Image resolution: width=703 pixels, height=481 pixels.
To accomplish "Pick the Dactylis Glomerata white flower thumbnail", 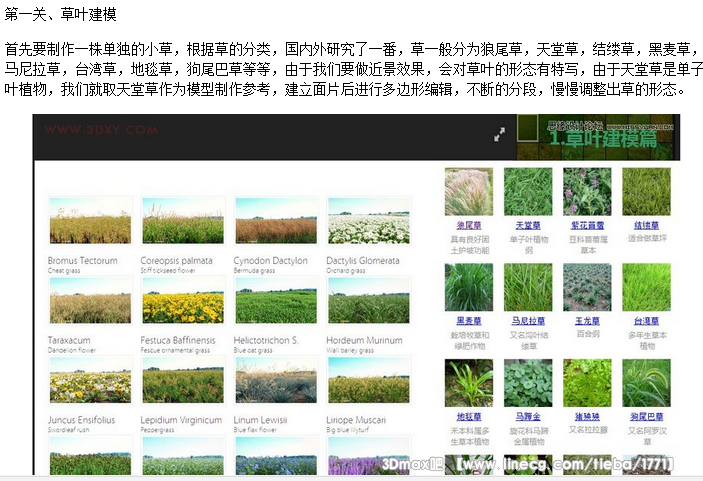I will coord(369,221).
